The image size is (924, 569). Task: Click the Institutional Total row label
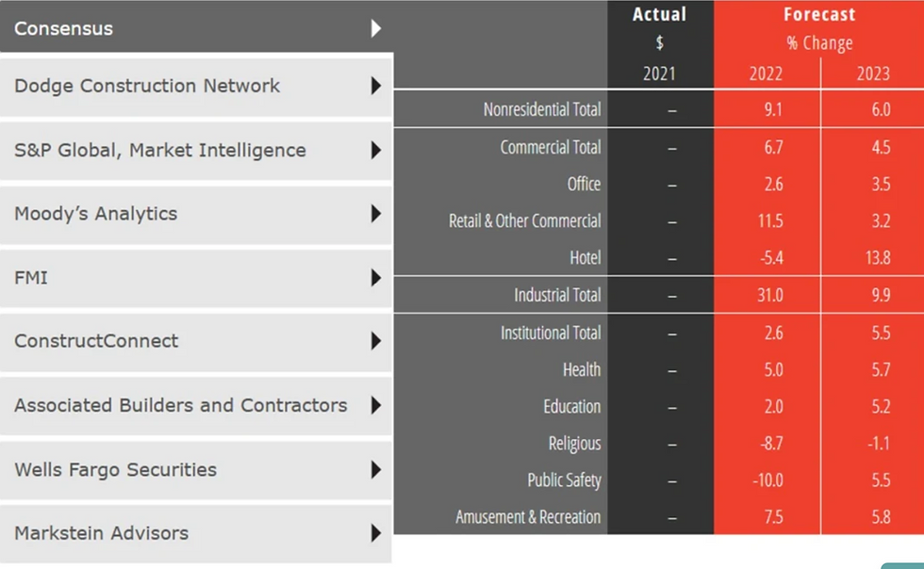(551, 333)
